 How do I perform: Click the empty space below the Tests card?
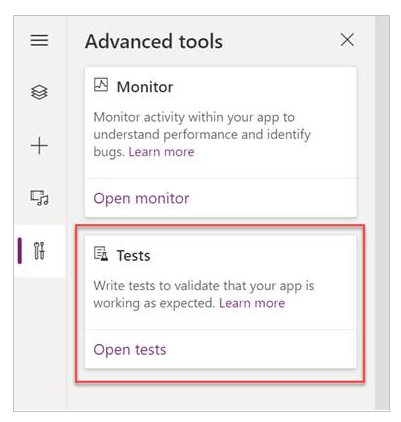[x=220, y=397]
